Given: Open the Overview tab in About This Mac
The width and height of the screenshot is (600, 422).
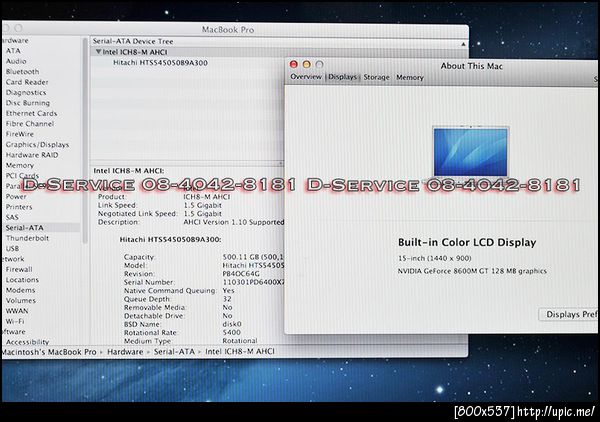Looking at the screenshot, I should point(306,77).
